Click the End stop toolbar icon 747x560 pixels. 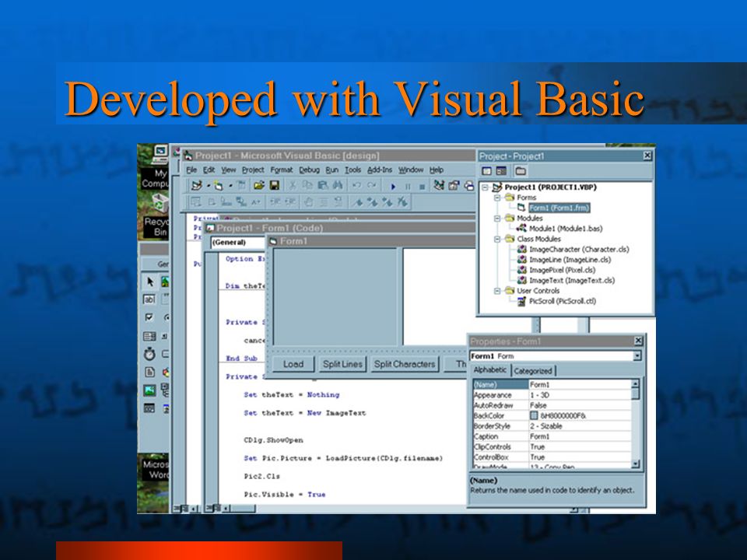tap(422, 187)
